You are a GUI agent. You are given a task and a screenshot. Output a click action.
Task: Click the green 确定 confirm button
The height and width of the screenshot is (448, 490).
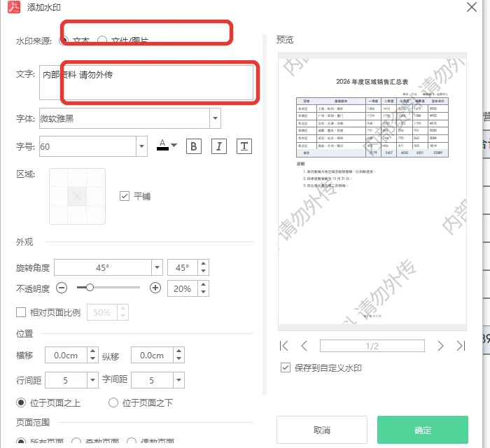pyautogui.click(x=423, y=430)
